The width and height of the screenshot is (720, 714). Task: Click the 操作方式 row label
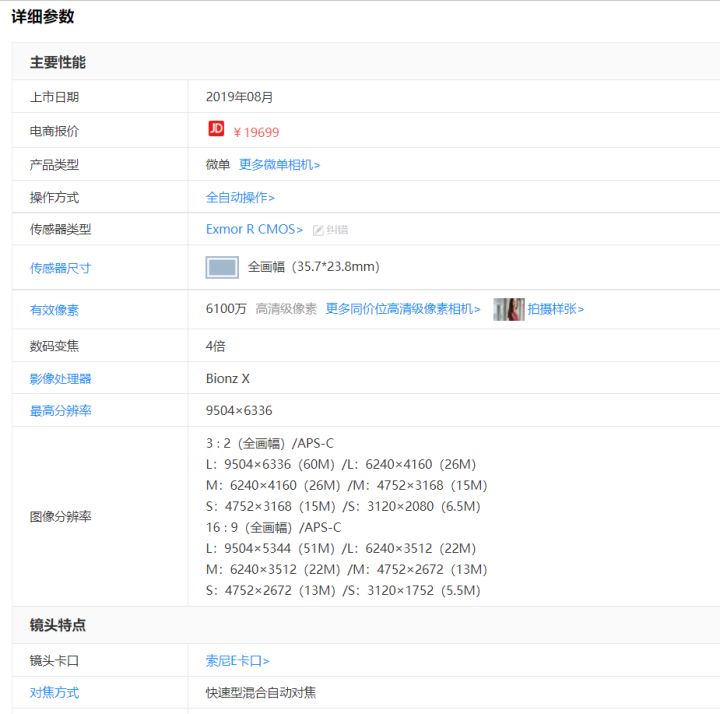click(54, 198)
